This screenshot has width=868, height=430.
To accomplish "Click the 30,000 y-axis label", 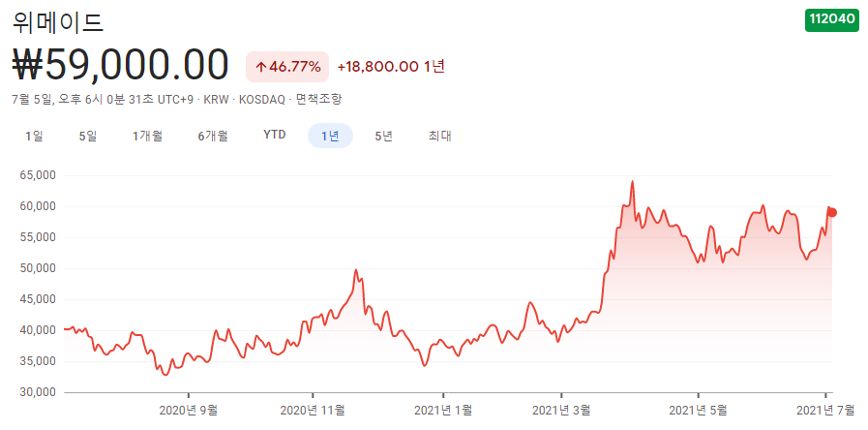I will pos(38,392).
